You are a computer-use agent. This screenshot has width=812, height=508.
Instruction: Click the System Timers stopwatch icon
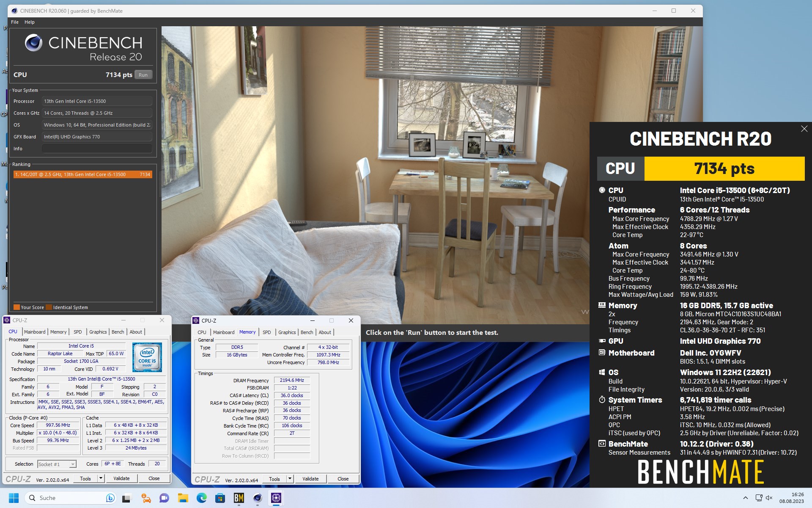pos(602,400)
